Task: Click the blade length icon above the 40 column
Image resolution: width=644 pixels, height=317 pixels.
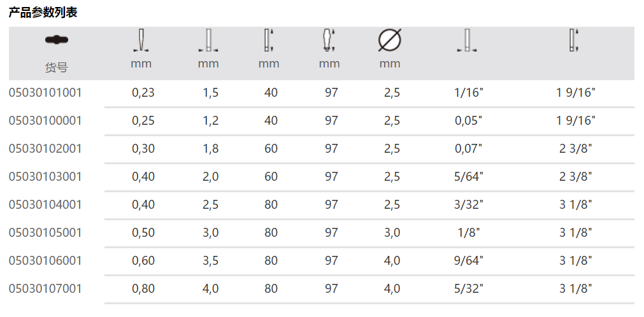Action: pyautogui.click(x=269, y=40)
